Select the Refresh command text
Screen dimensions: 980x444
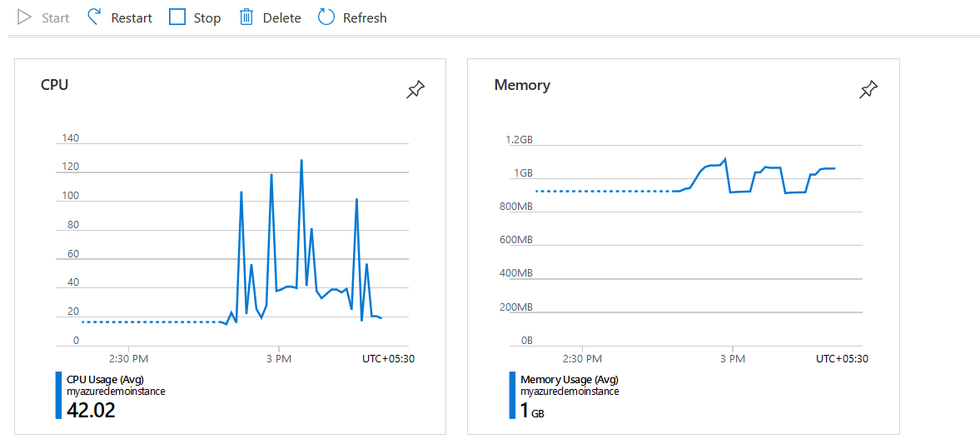pos(365,18)
